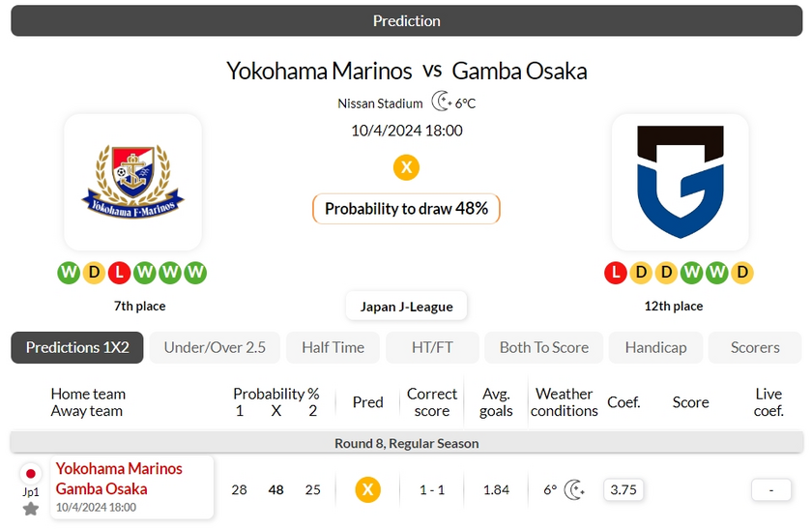Select the Predictions 1X2 tab

point(77,347)
